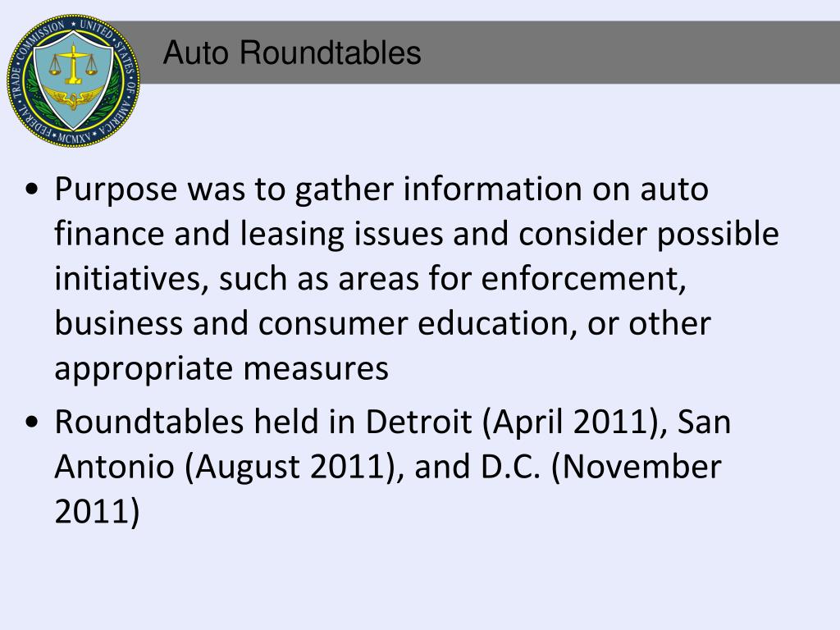The height and width of the screenshot is (630, 840).
Task: Click the word "enforcement" in the text
Action: click(581, 279)
